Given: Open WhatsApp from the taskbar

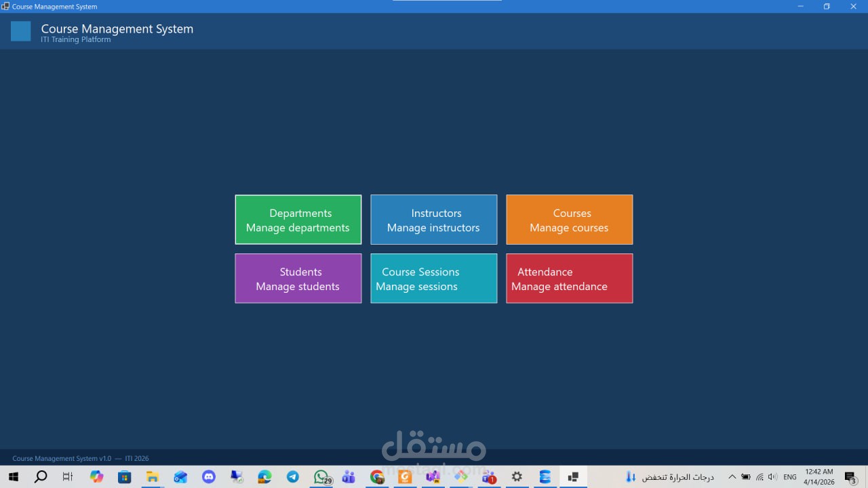Looking at the screenshot, I should (320, 476).
